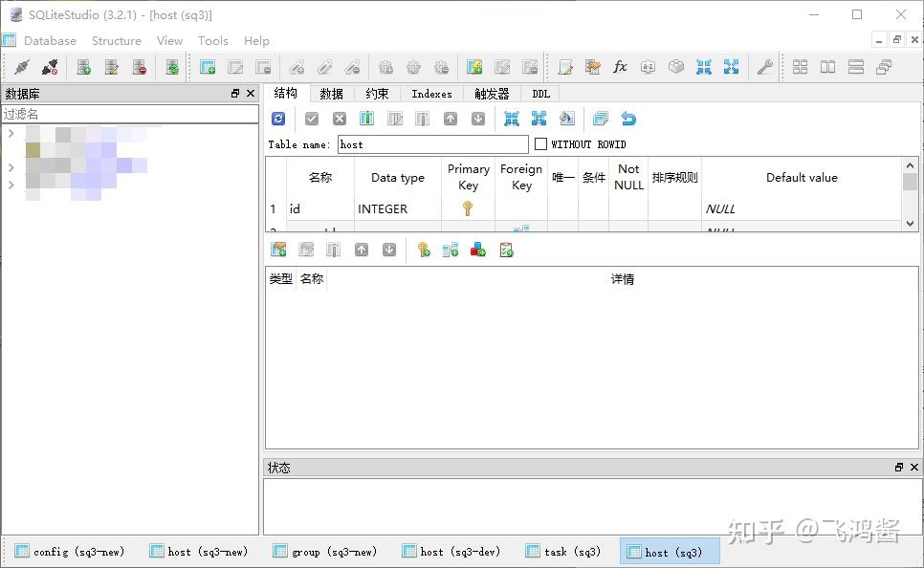Add table primary key icon
The height and width of the screenshot is (568, 924).
tap(423, 250)
